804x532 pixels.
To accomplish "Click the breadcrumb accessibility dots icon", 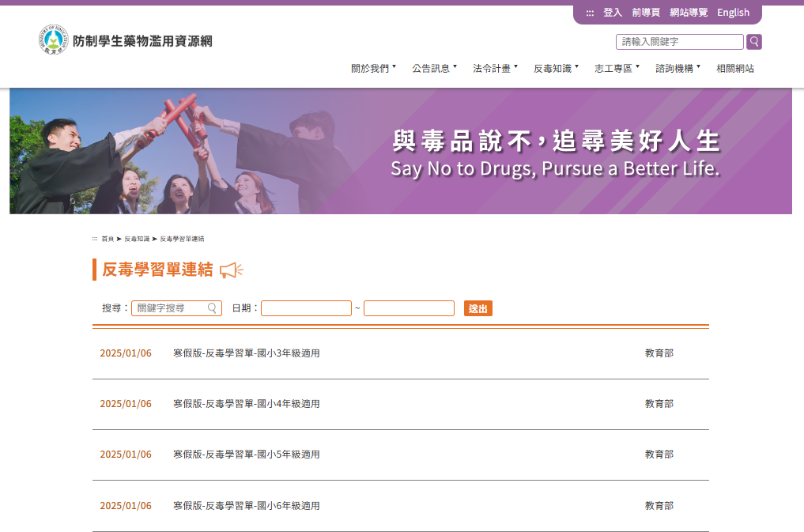I will click(x=95, y=238).
